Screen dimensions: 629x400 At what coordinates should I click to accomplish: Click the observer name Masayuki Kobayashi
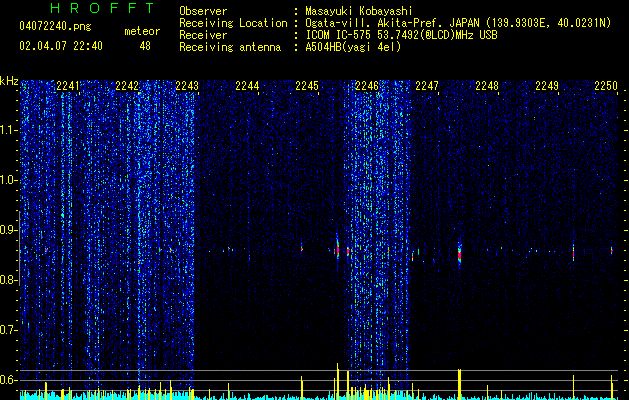pos(359,11)
